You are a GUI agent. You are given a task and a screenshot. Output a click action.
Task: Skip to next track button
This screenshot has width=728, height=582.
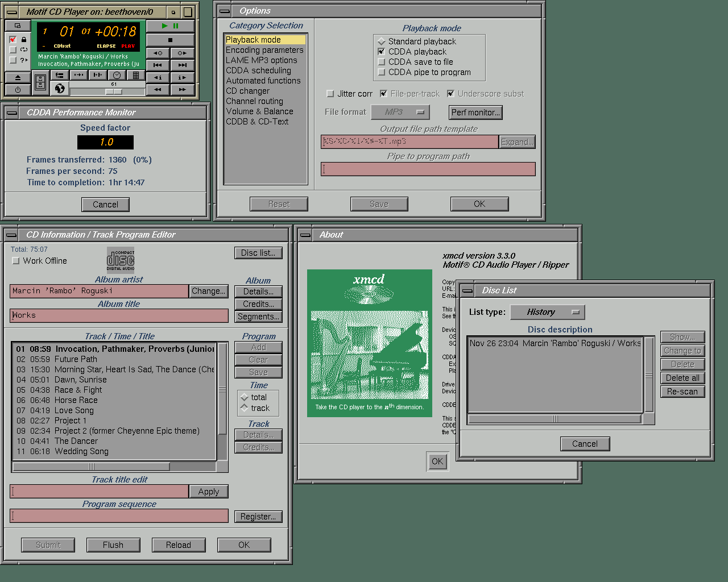(182, 65)
